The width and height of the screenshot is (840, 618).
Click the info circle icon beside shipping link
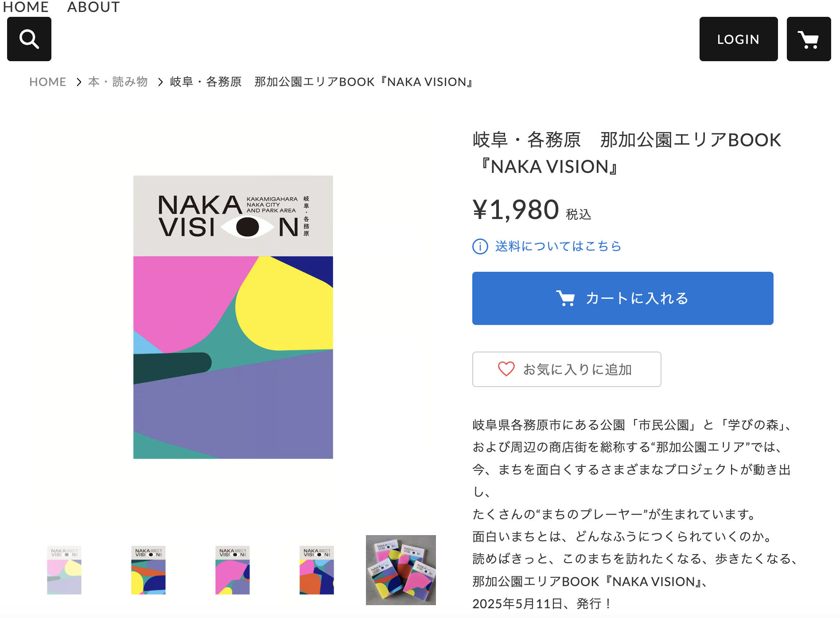click(480, 246)
